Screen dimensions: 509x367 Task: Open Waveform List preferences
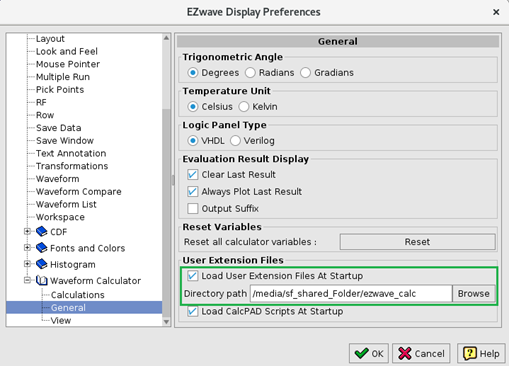click(66, 204)
